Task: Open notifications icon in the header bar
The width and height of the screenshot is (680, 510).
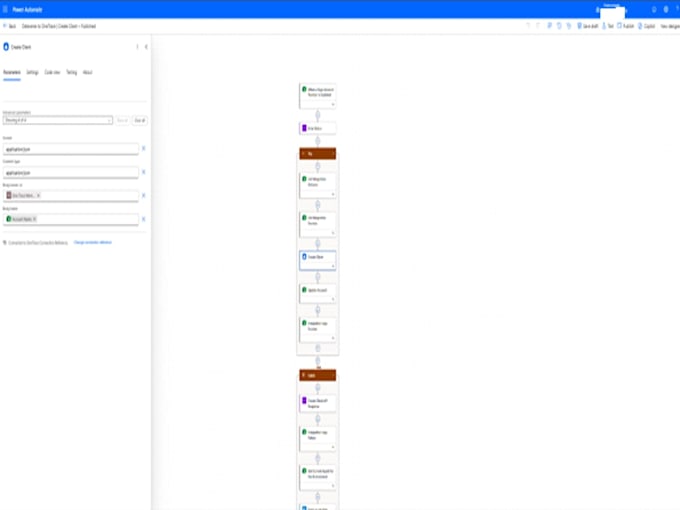Action: [654, 9]
